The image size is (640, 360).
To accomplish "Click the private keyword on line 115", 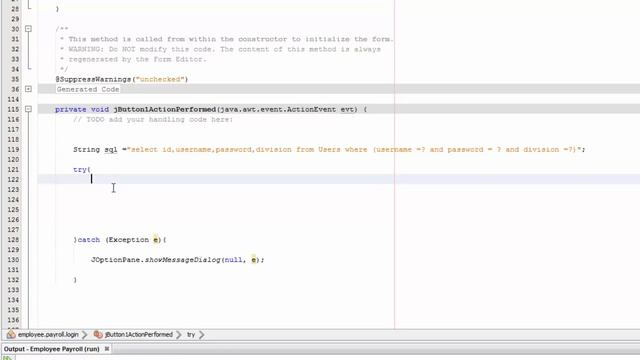I will click(71, 109).
